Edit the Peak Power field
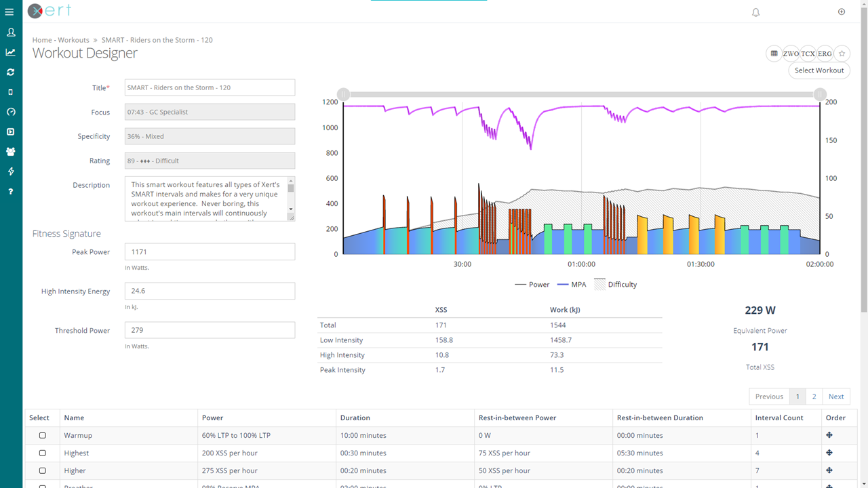This screenshot has width=868, height=488. point(210,252)
